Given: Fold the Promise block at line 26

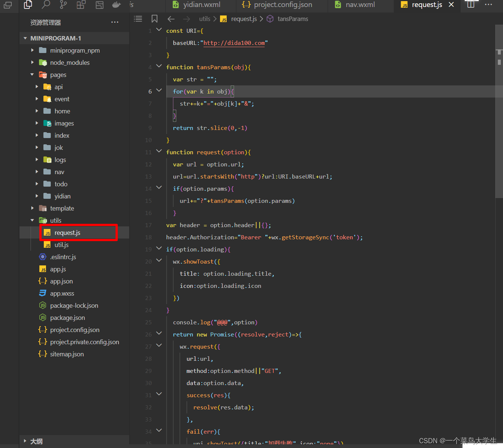Looking at the screenshot, I should [x=159, y=334].
